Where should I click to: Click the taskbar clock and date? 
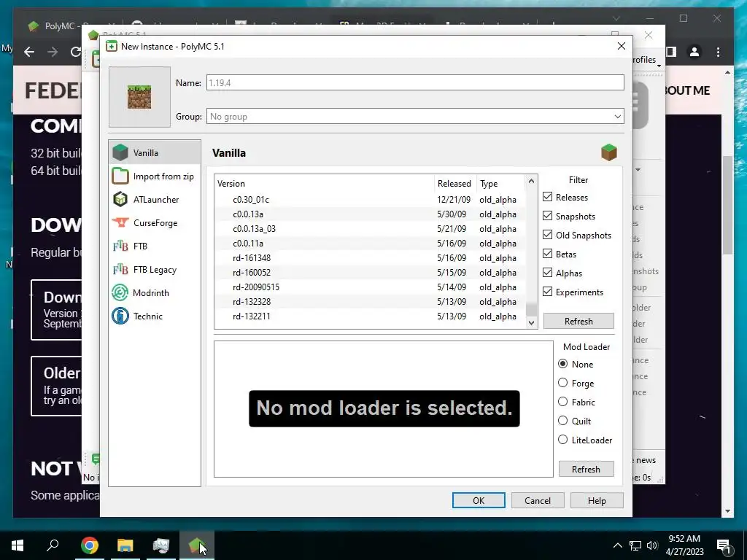click(684, 545)
